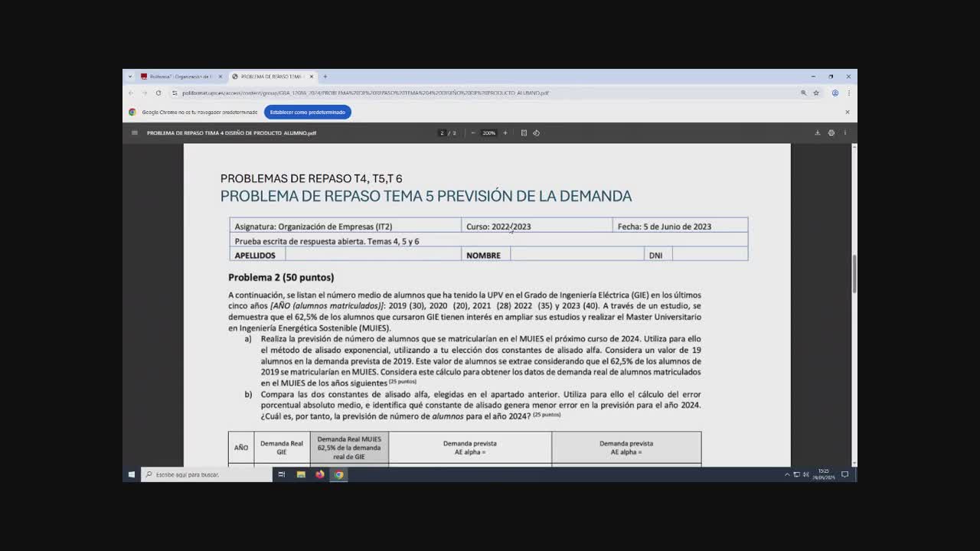Viewport: 980px width, 551px height.
Task: Click the zoom out minus button
Action: [473, 133]
